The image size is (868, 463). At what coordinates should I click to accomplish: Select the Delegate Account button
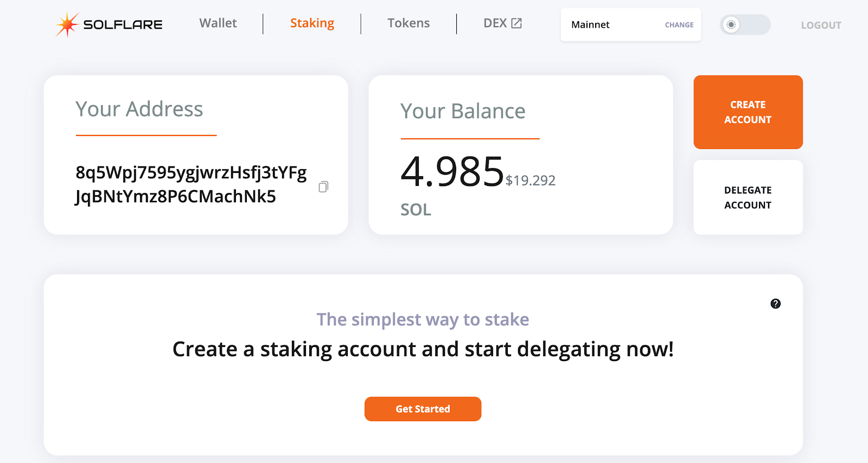pos(748,197)
